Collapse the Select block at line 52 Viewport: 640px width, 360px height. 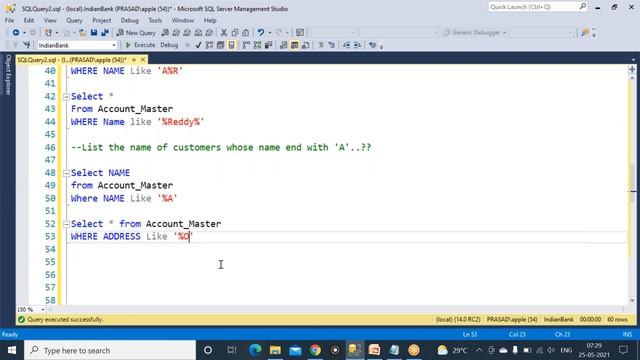click(x=66, y=224)
